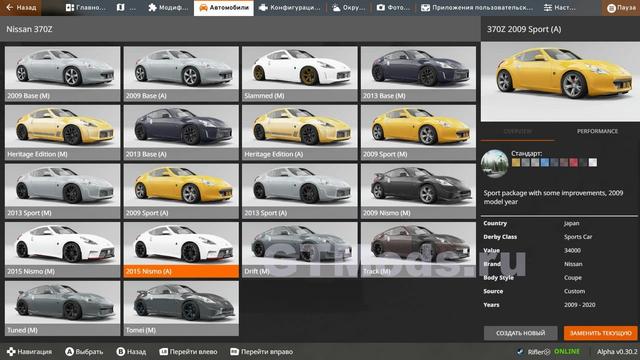Switch to the Performance tab
Screen dimensions: 640x360
(x=597, y=131)
